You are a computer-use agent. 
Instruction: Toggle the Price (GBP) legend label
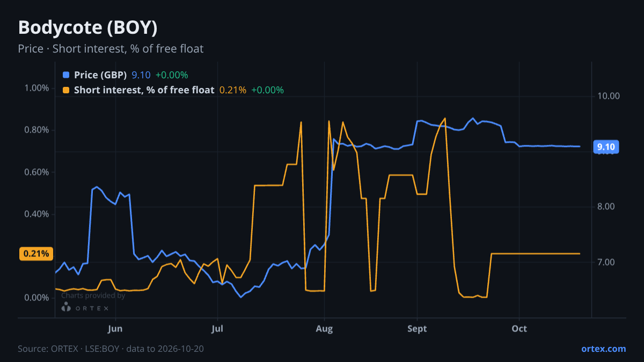click(x=100, y=75)
